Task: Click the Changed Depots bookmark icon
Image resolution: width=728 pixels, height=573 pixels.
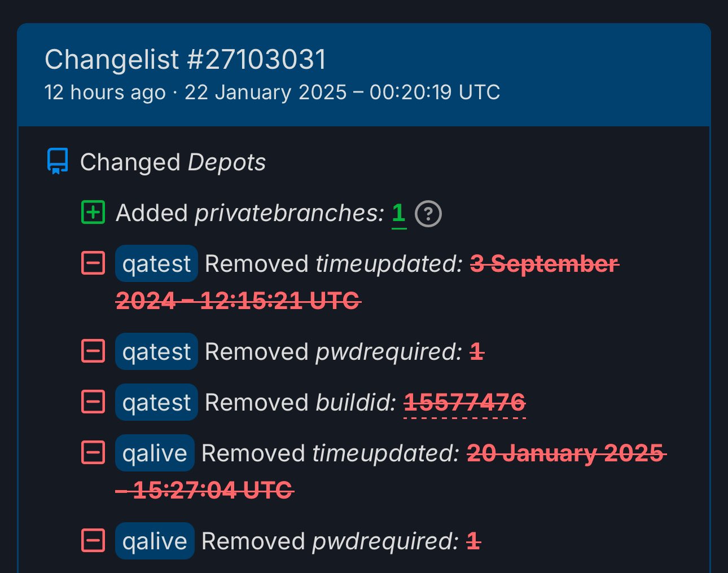Action: coord(58,161)
